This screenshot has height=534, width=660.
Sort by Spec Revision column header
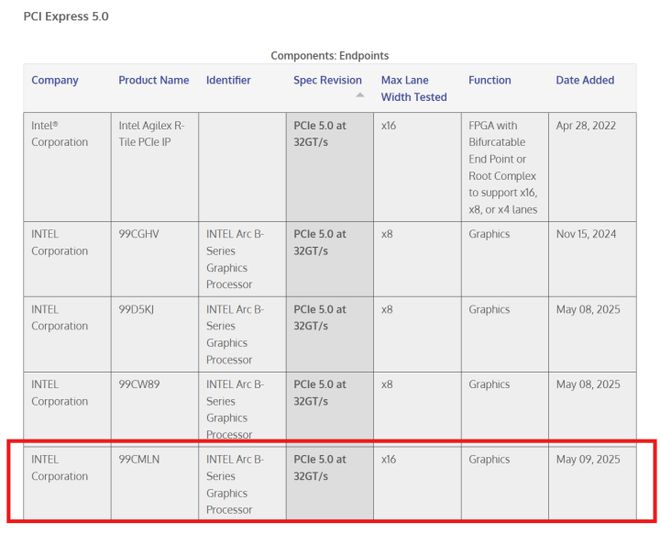327,80
